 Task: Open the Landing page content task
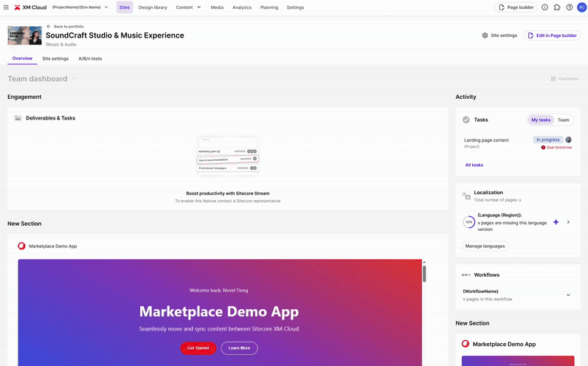click(486, 140)
